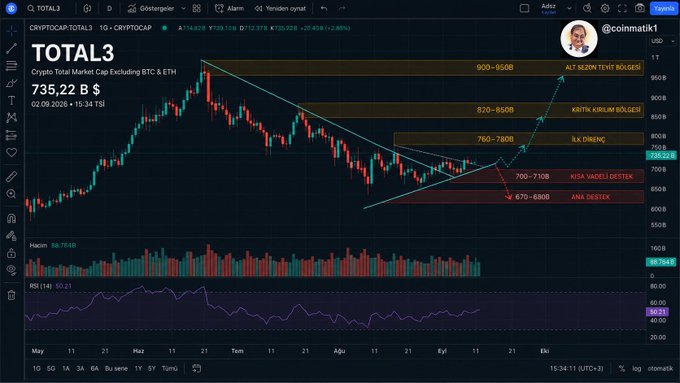Toggle stay in drawing mode

pyautogui.click(x=11, y=236)
